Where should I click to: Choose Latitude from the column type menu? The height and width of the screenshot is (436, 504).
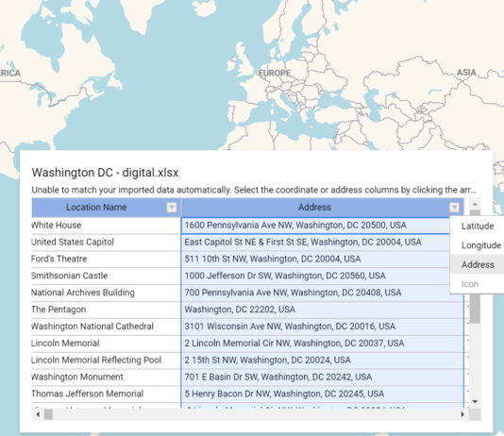pos(477,226)
